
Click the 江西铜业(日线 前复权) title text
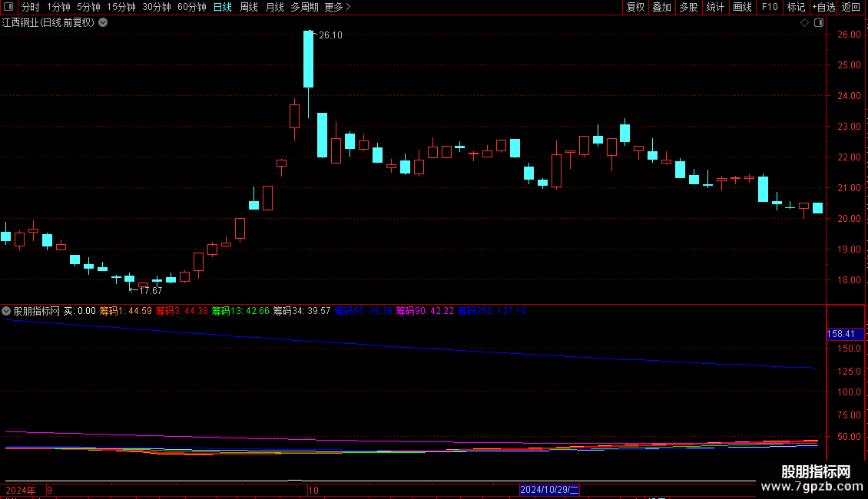48,23
